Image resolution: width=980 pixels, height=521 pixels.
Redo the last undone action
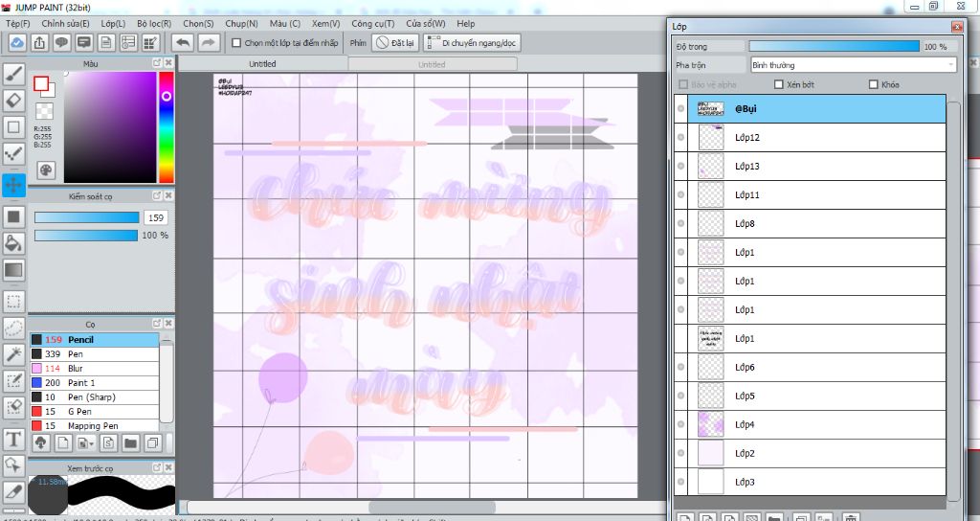(x=208, y=42)
